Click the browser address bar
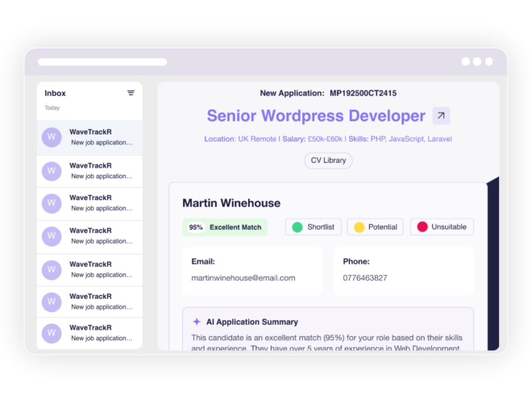Viewport: 532px width, 403px height. coord(102,62)
